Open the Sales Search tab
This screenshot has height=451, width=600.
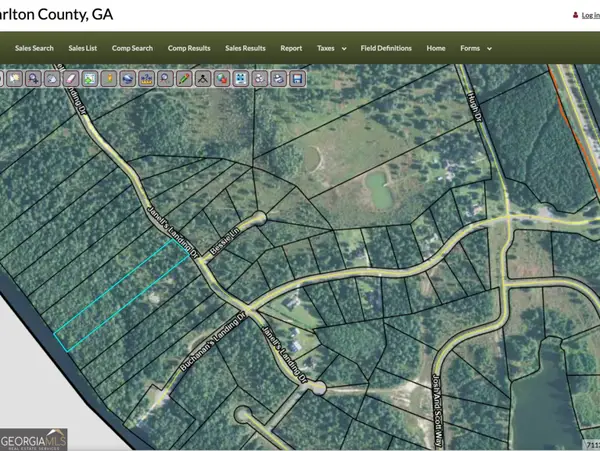[x=34, y=48]
